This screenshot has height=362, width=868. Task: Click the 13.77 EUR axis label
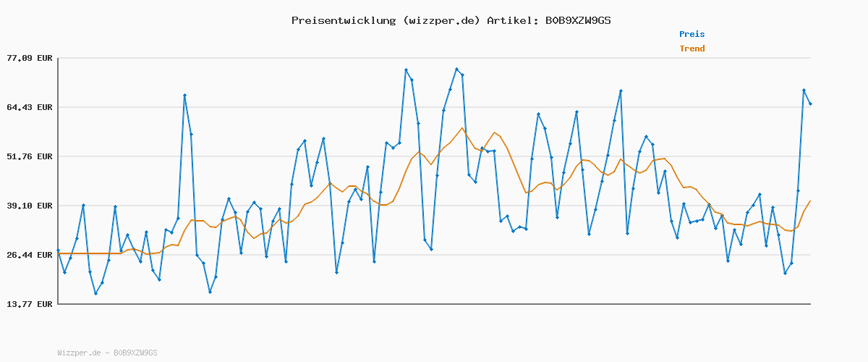click(x=30, y=304)
